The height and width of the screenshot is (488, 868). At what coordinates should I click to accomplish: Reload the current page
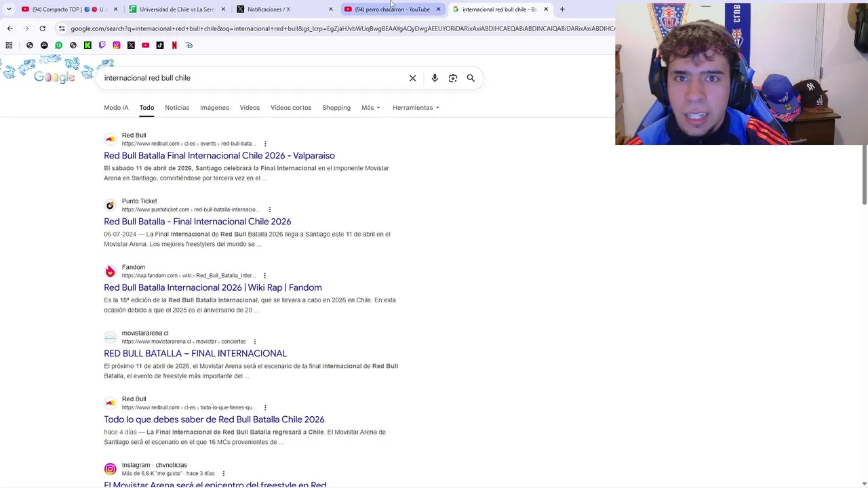tap(42, 28)
